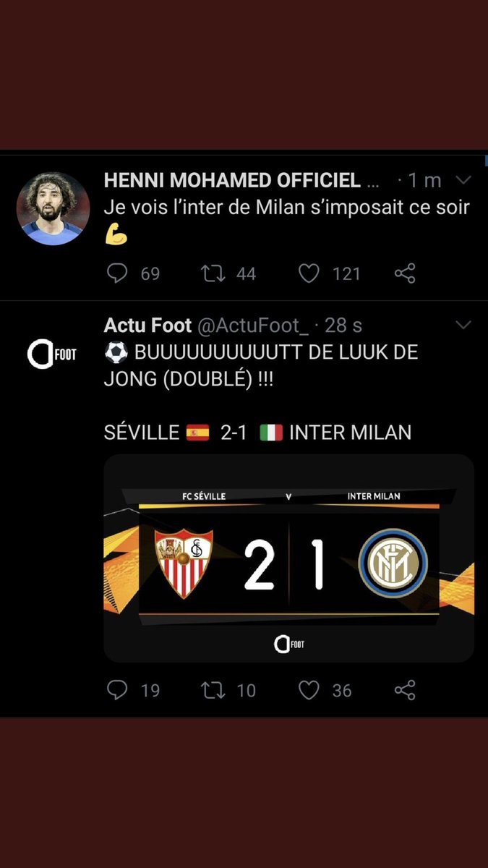Open the Actu Foot account name
This screenshot has height=868, width=488.
tap(148, 325)
